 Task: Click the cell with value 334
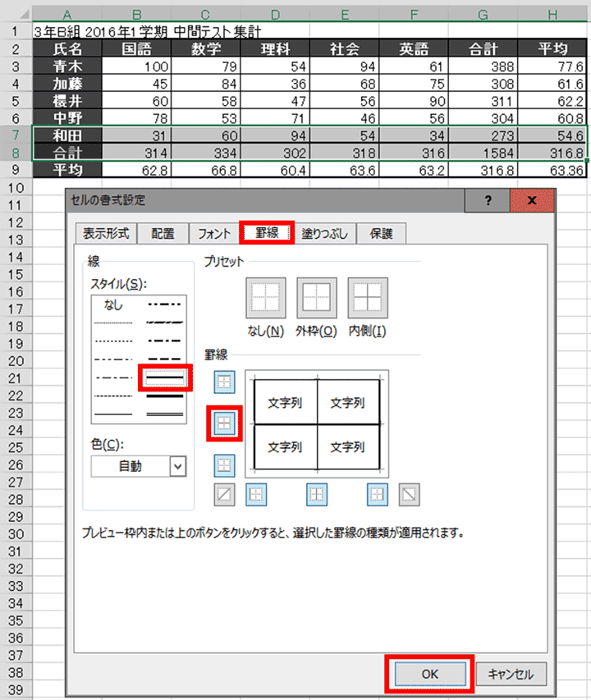[206, 153]
